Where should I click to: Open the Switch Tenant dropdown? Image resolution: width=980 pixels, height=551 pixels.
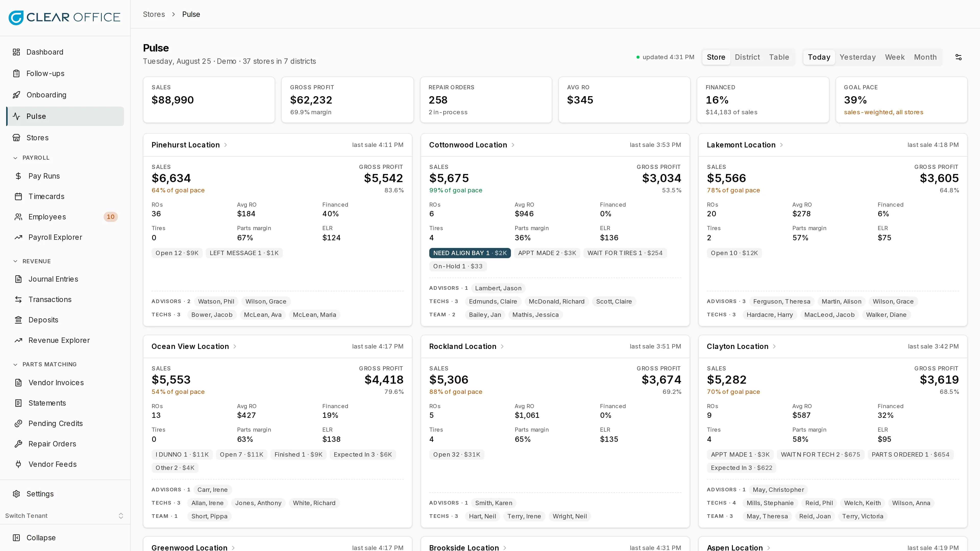(65, 516)
